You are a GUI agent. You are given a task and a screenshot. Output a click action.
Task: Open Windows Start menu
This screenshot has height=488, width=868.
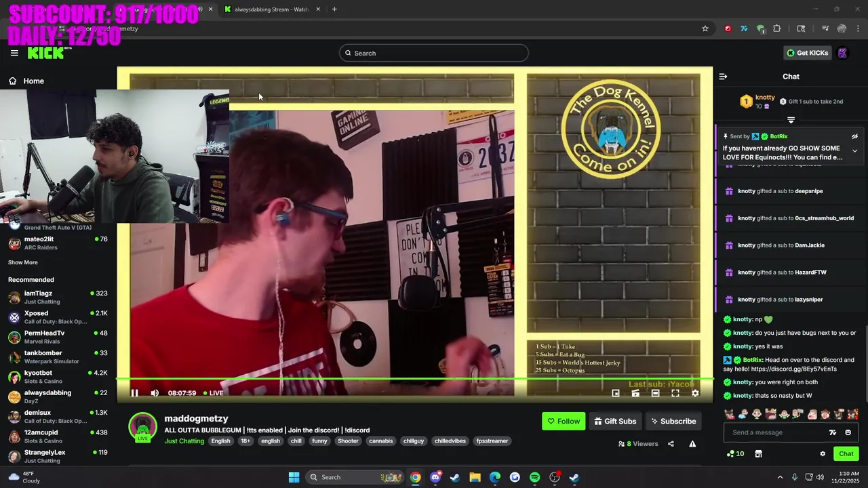coord(294,477)
